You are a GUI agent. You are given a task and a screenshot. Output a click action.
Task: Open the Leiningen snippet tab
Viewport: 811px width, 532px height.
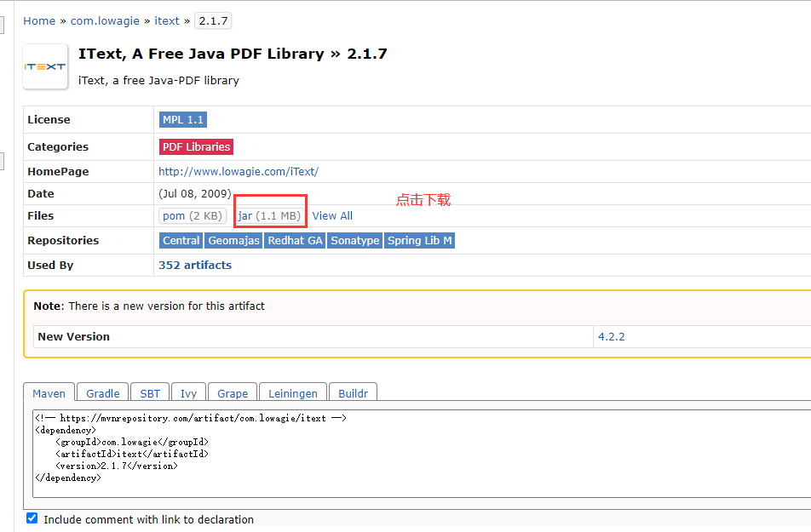(x=292, y=393)
